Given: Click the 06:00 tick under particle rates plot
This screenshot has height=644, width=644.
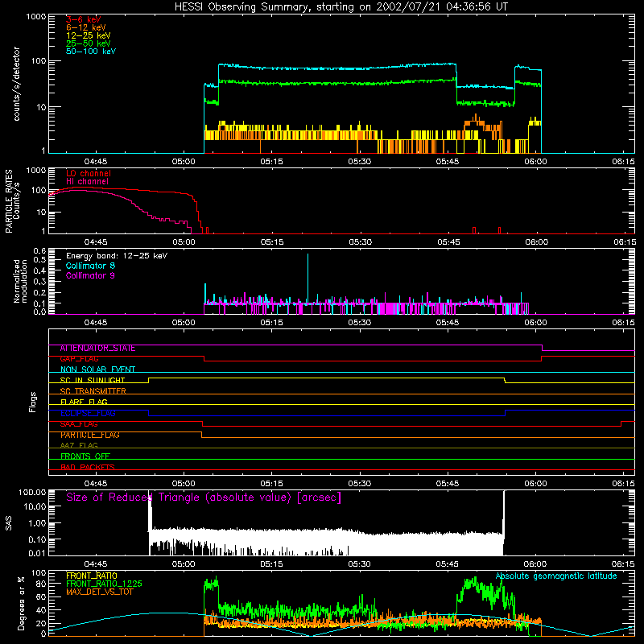Looking at the screenshot, I should pyautogui.click(x=536, y=242).
